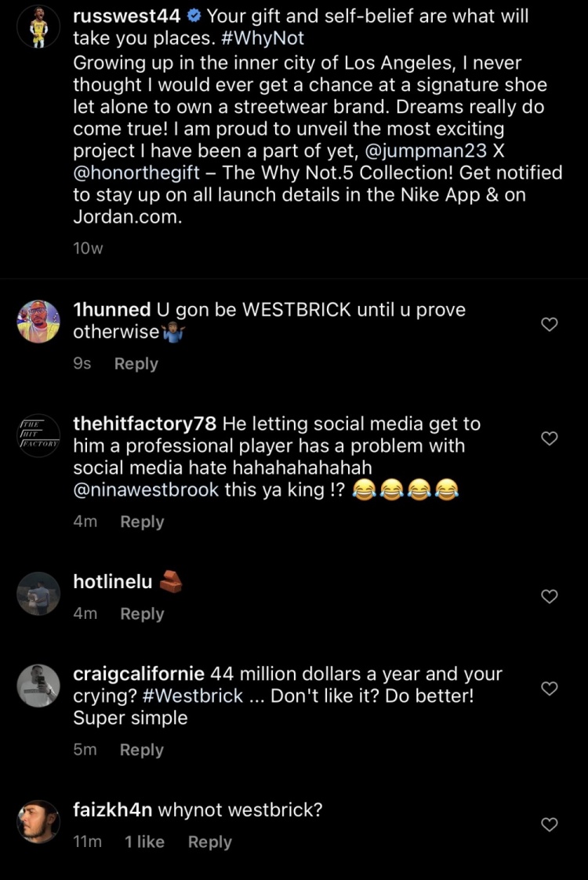Tap the heart beside faizkh4n's comment
The height and width of the screenshot is (880, 588).
pos(550,824)
